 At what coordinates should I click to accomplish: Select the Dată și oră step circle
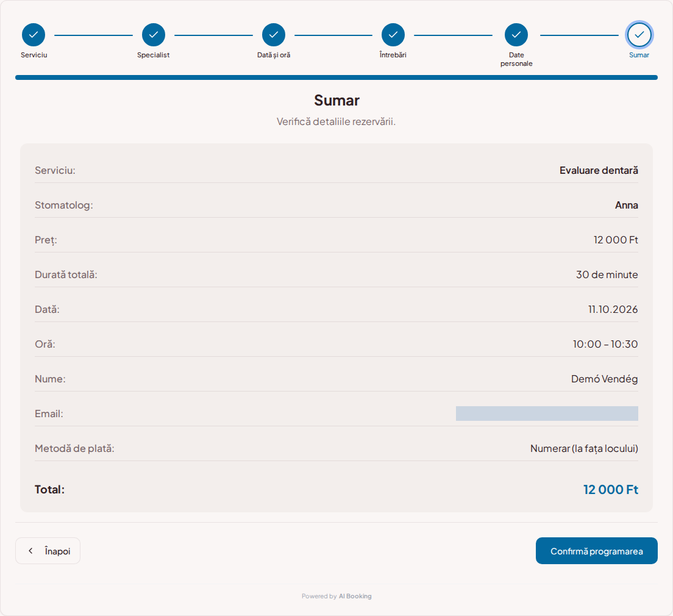tap(273, 35)
